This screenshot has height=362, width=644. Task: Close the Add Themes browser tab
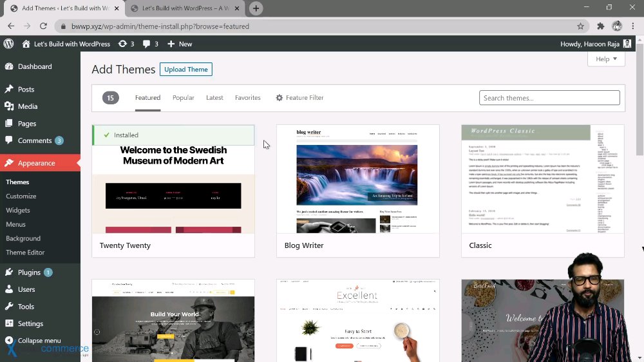click(x=117, y=8)
